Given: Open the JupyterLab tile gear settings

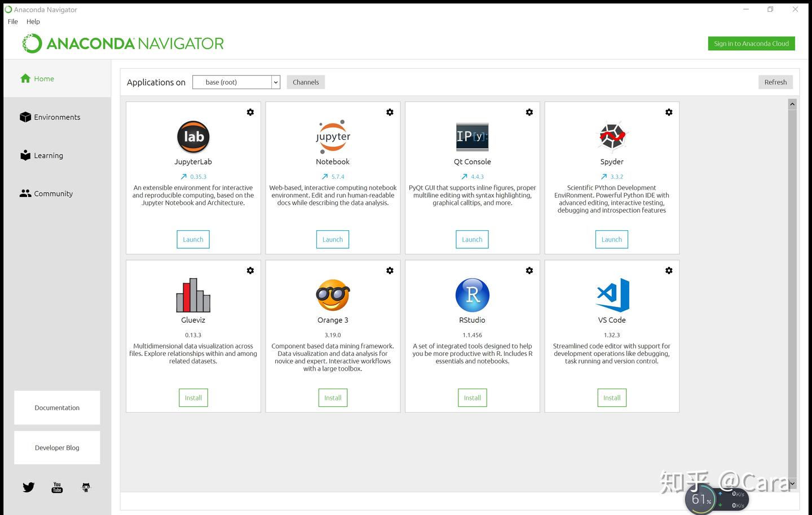Looking at the screenshot, I should point(250,112).
